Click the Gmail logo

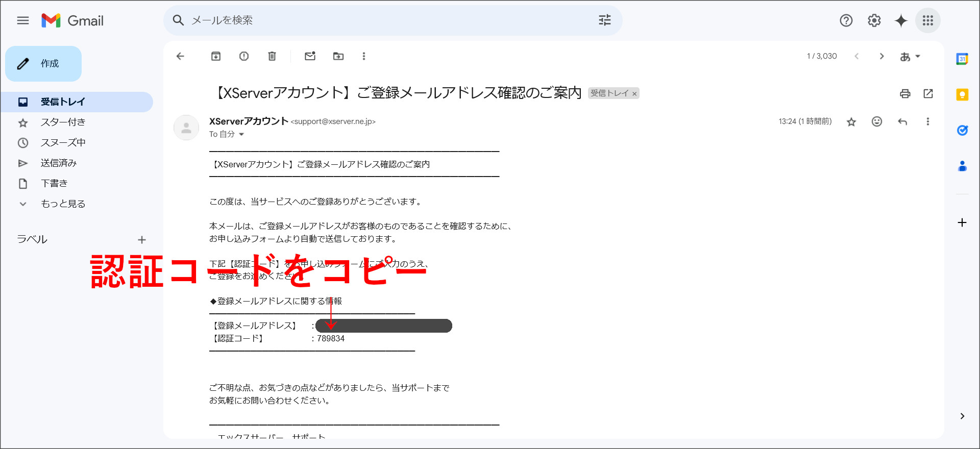point(72,20)
